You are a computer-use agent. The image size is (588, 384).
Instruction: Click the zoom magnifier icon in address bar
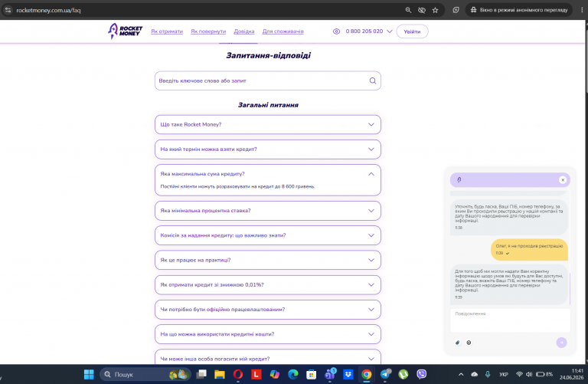pyautogui.click(x=408, y=10)
